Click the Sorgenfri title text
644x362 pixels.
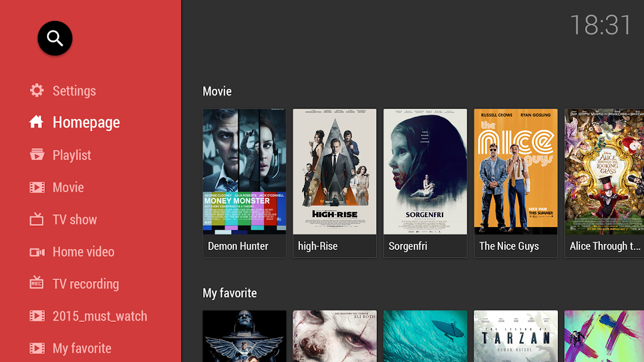click(x=408, y=246)
